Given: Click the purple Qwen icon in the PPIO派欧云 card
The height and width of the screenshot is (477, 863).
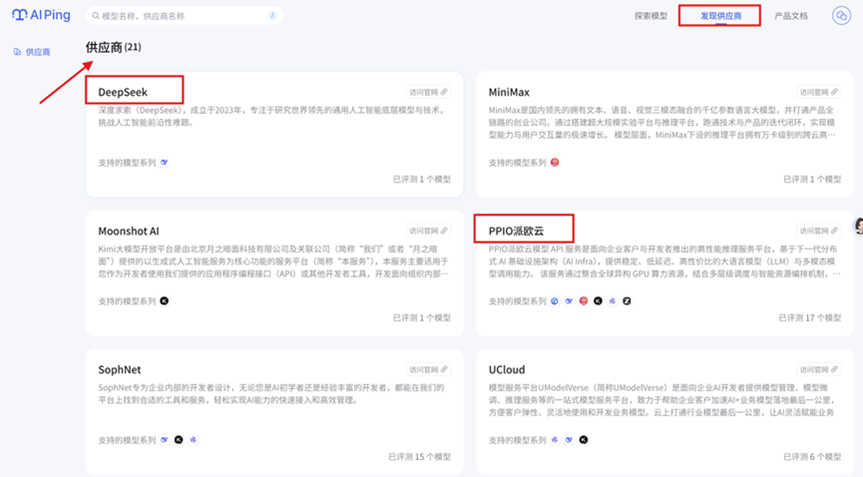Looking at the screenshot, I should [x=612, y=301].
